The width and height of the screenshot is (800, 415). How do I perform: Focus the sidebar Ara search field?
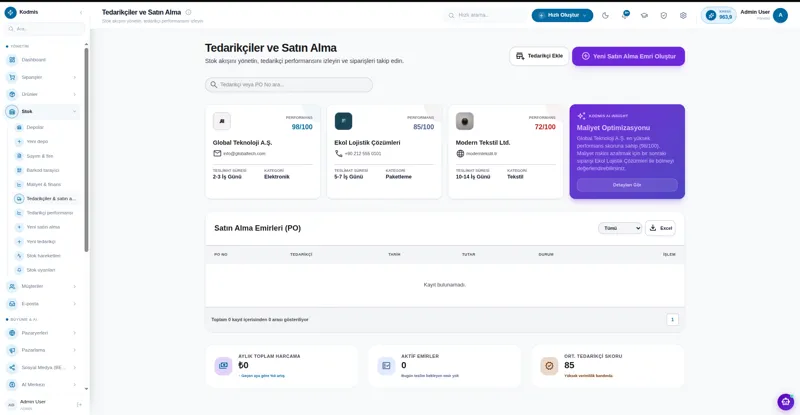tap(45, 29)
